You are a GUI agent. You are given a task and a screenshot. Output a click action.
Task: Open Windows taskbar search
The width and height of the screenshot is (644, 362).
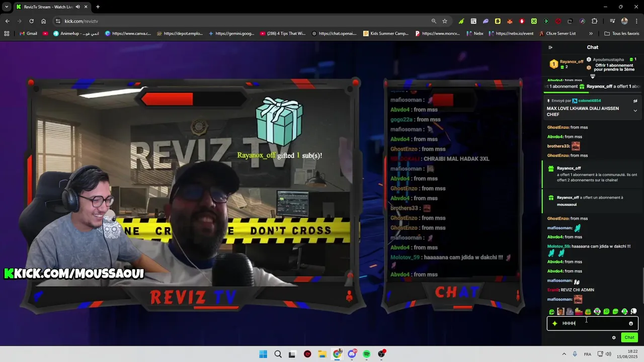coord(278,354)
